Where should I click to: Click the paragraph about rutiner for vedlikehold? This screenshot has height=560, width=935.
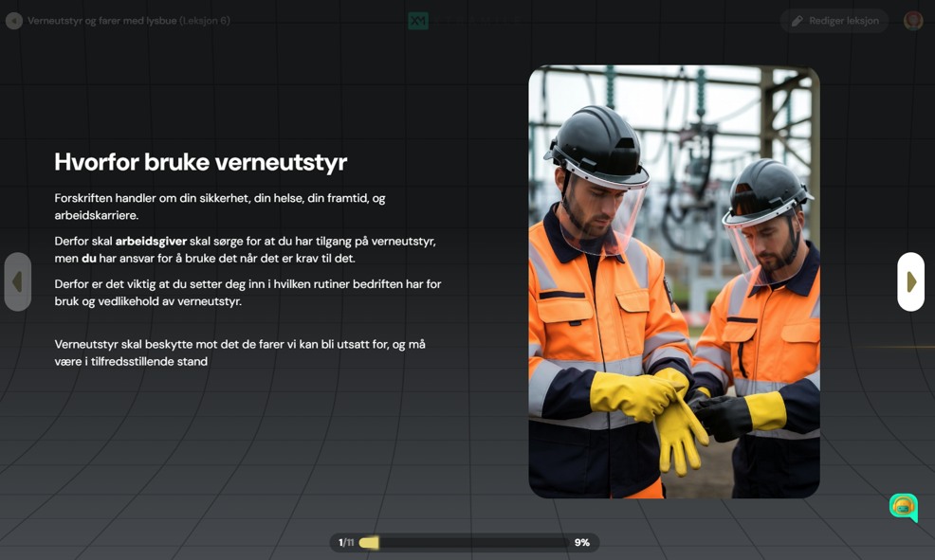(x=247, y=293)
